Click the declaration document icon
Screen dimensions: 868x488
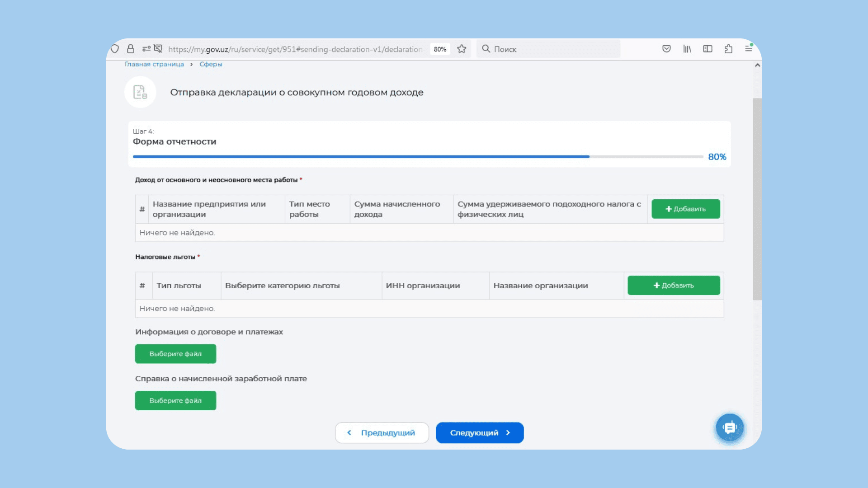(x=140, y=92)
